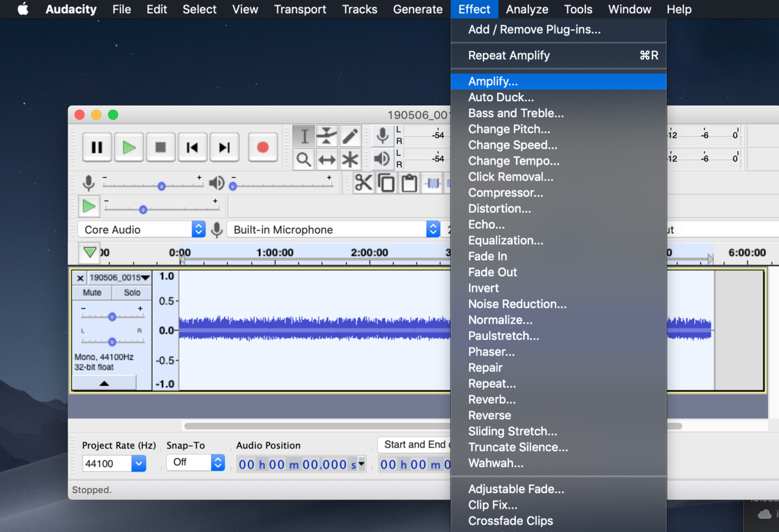Choose Compressor... effect

tap(558, 193)
